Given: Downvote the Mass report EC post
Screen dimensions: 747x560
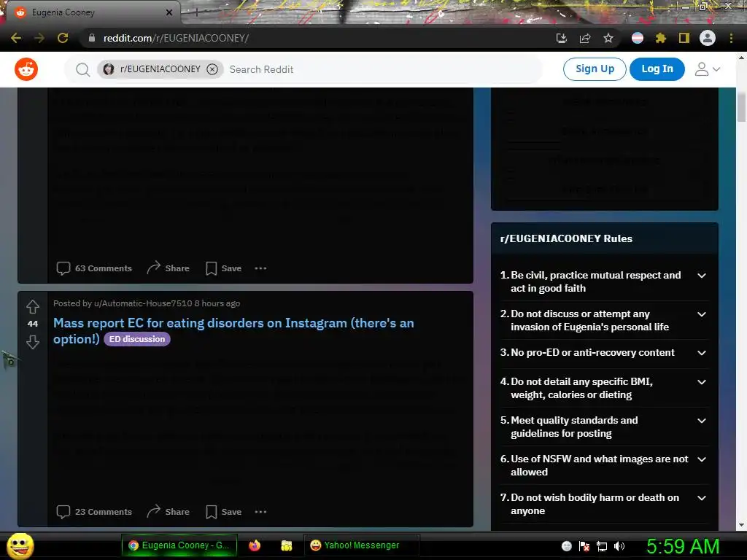Looking at the screenshot, I should pyautogui.click(x=32, y=341).
